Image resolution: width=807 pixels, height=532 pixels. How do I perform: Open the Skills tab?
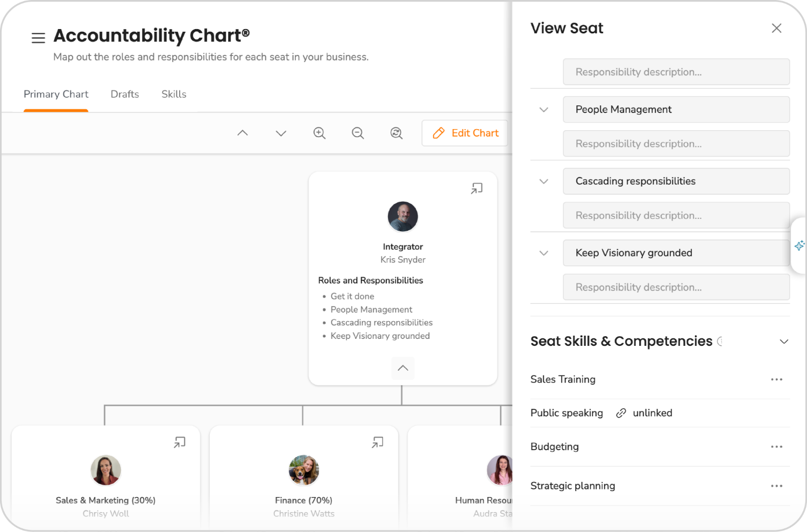coord(173,94)
